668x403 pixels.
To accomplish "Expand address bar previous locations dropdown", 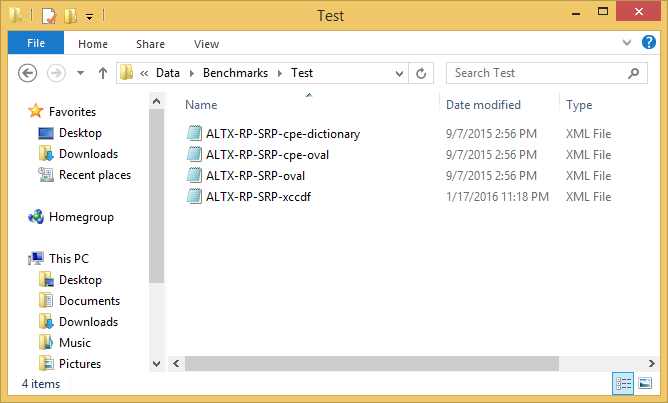I will 399,74.
